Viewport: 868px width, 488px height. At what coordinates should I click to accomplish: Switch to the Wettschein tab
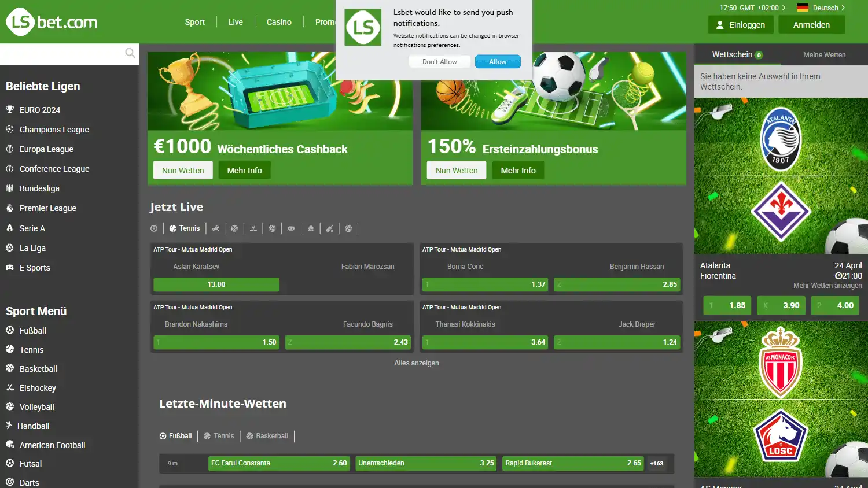pyautogui.click(x=737, y=54)
